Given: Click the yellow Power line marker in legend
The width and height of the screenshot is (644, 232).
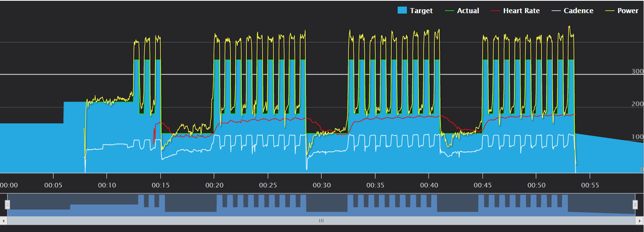Looking at the screenshot, I should point(610,11).
